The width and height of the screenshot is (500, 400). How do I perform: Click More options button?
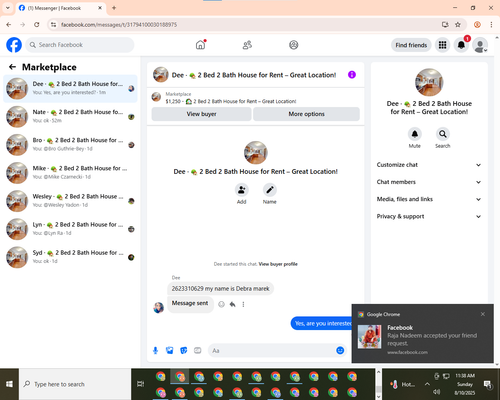click(306, 114)
